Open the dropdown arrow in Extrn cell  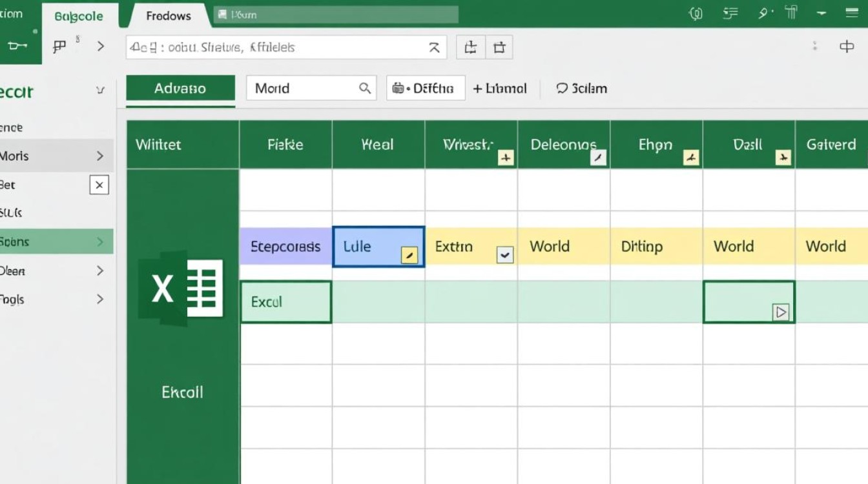coord(505,255)
